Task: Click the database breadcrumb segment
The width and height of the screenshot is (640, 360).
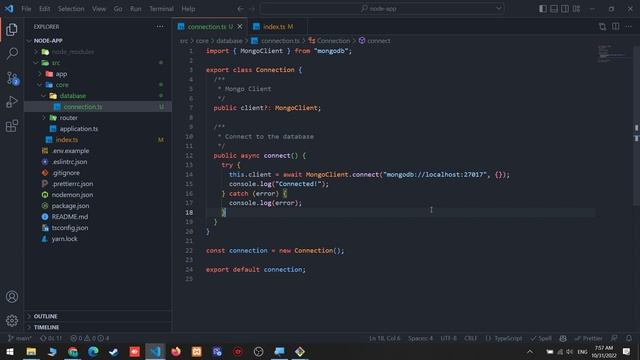Action: click(x=229, y=41)
